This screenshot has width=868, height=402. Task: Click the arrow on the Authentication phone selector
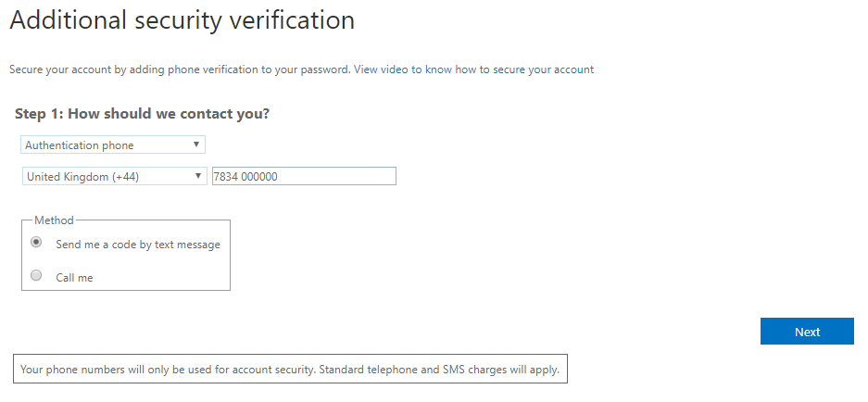tap(195, 144)
